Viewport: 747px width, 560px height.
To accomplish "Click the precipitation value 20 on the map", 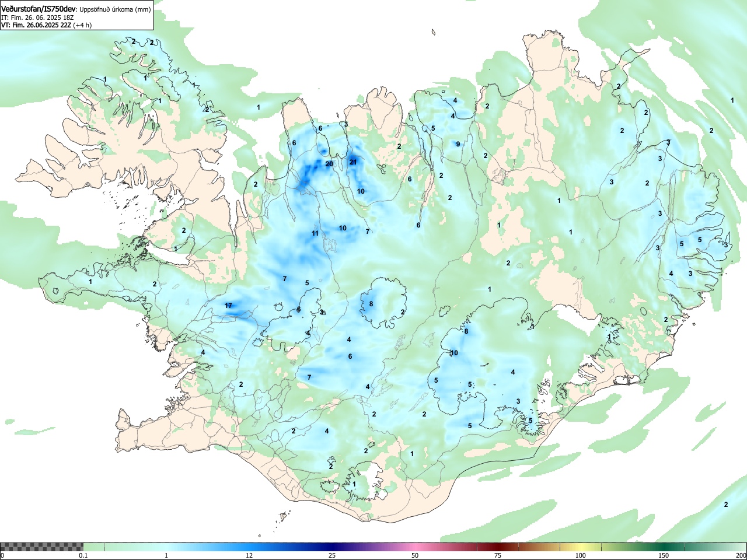I will pos(329,164).
